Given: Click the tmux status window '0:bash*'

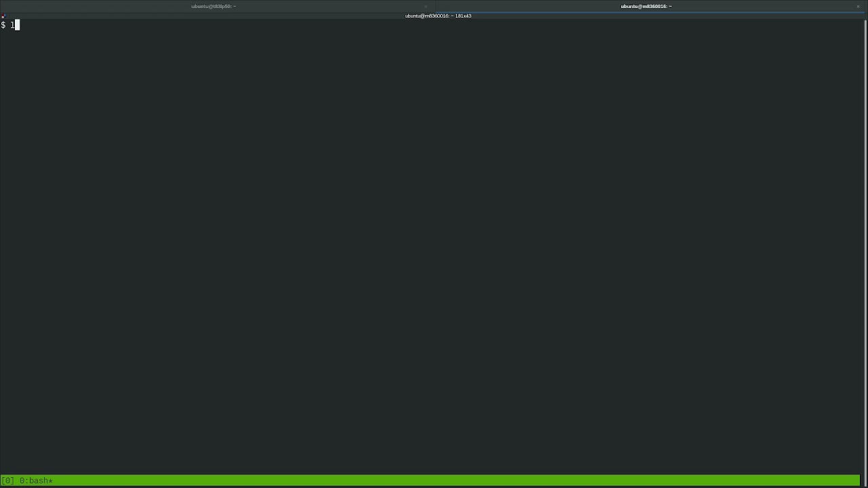Looking at the screenshot, I should [x=36, y=481].
